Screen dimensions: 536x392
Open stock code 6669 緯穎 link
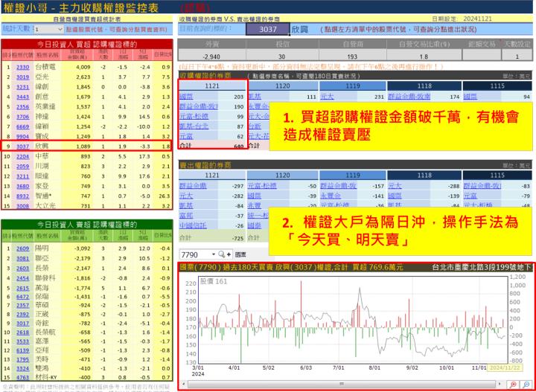[x=23, y=126]
